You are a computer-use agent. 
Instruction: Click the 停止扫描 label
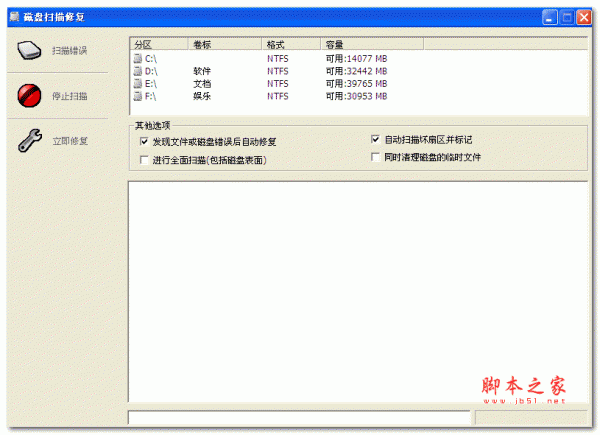pyautogui.click(x=70, y=96)
